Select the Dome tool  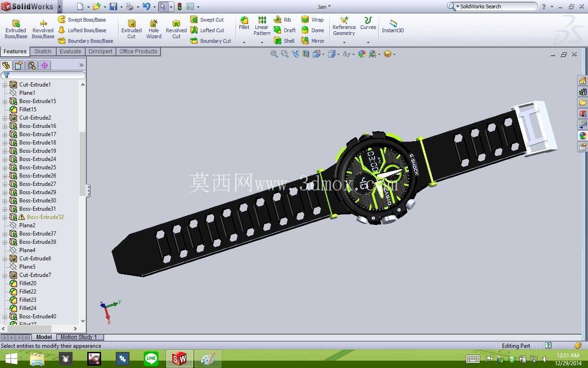coord(313,30)
